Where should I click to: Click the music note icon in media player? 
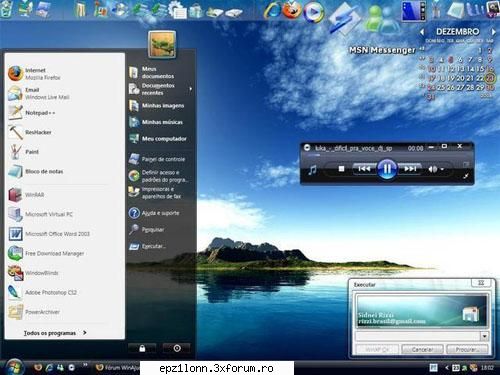click(312, 170)
